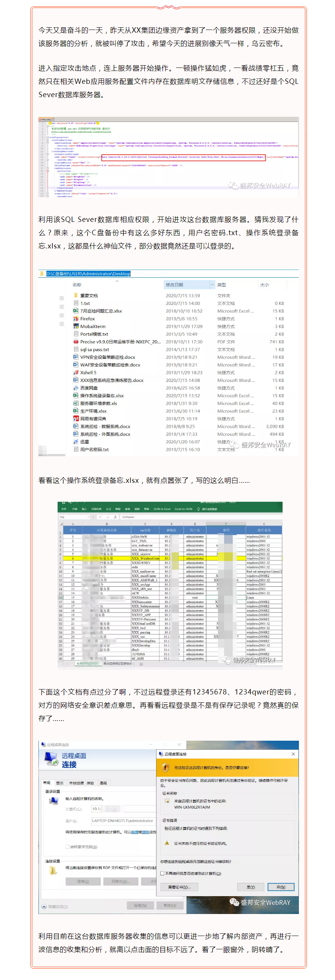Click the 百度网盘 shortcut icon

(76, 388)
